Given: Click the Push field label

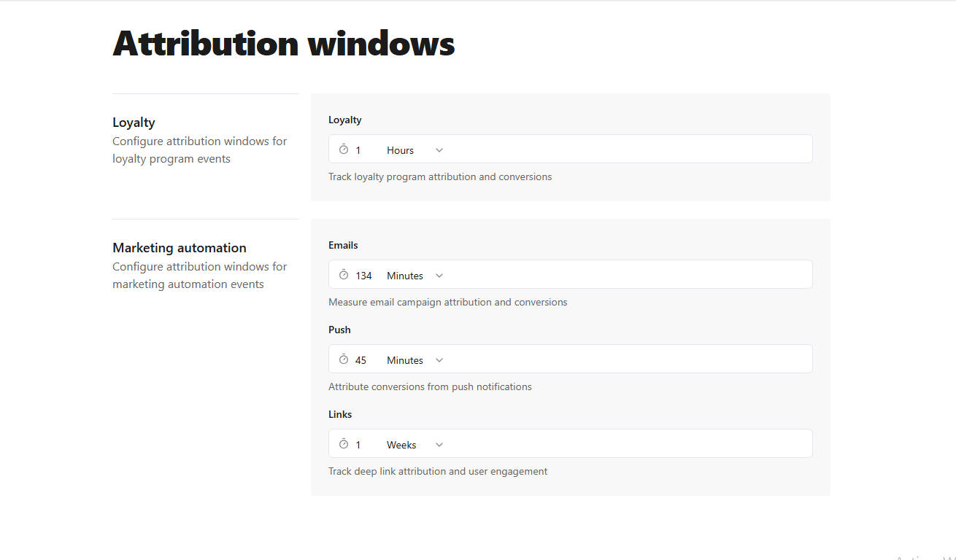Looking at the screenshot, I should tap(339, 330).
